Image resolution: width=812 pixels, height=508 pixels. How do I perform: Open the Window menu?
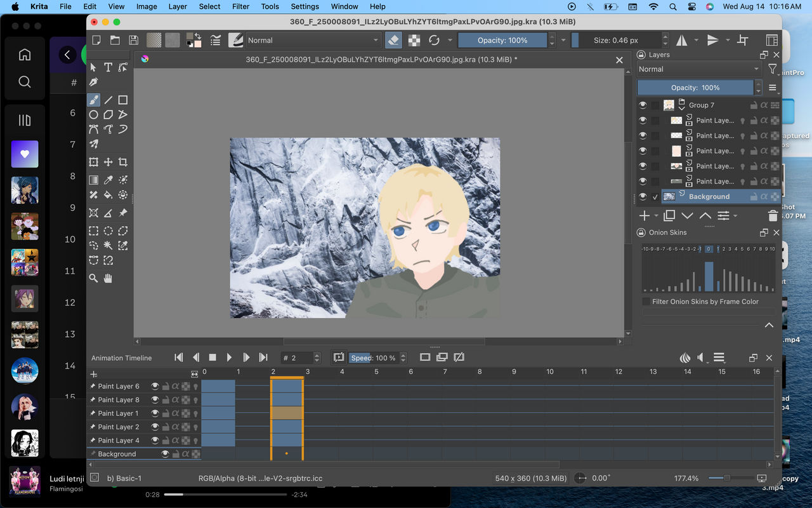(x=344, y=6)
